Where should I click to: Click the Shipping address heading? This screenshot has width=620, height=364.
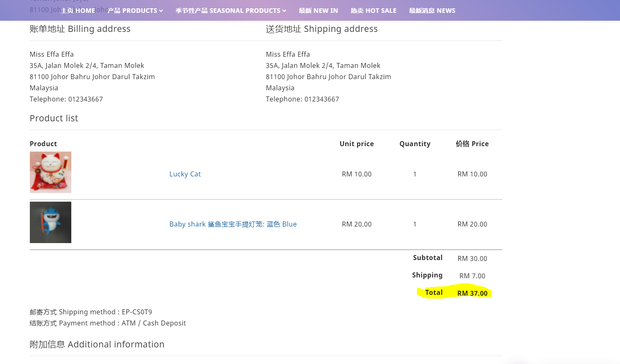point(322,29)
